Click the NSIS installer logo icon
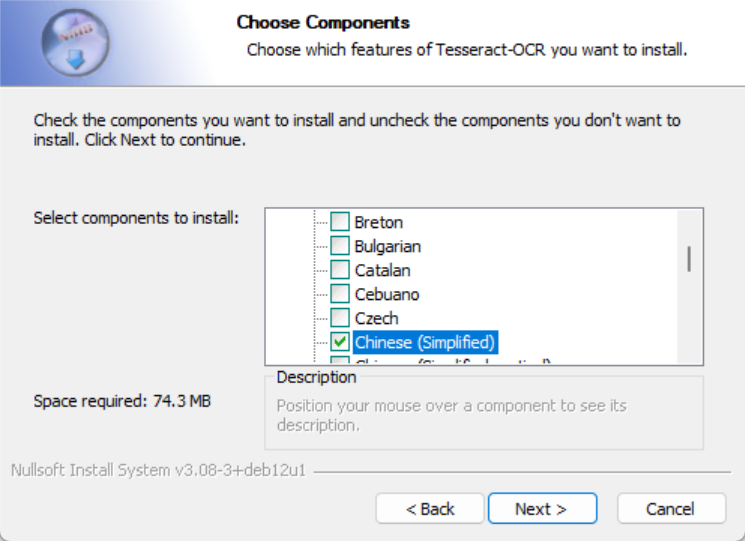This screenshot has height=541, width=745. [75, 43]
